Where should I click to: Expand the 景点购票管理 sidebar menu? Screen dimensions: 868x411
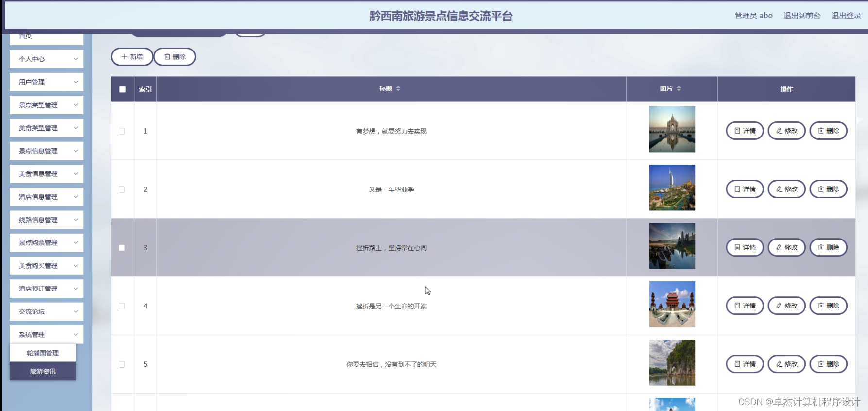(46, 243)
